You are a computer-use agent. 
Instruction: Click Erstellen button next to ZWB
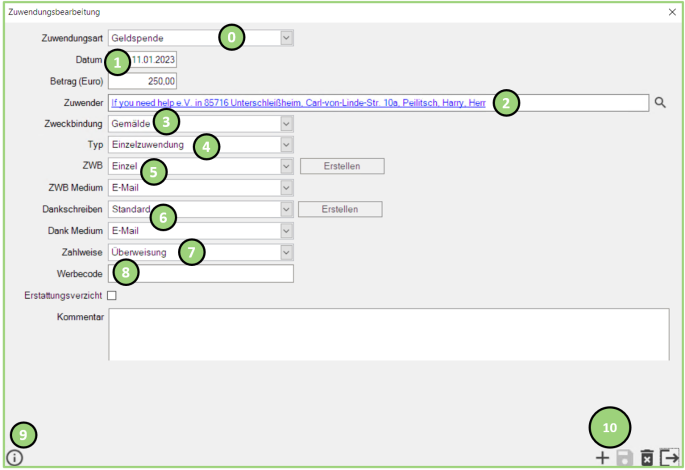[342, 166]
